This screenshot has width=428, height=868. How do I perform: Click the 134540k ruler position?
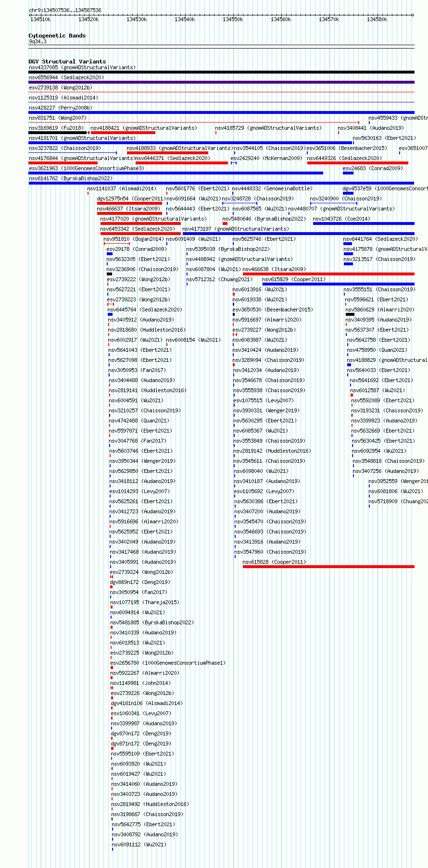point(185,19)
